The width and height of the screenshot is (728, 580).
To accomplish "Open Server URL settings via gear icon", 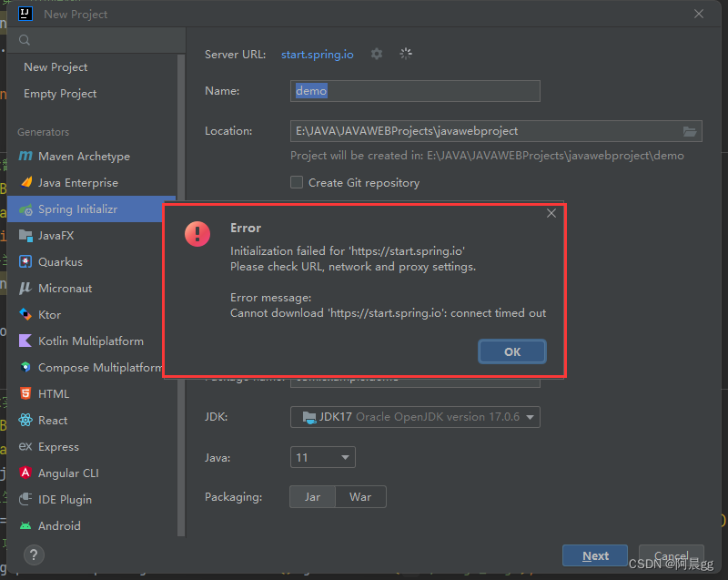I will [377, 54].
